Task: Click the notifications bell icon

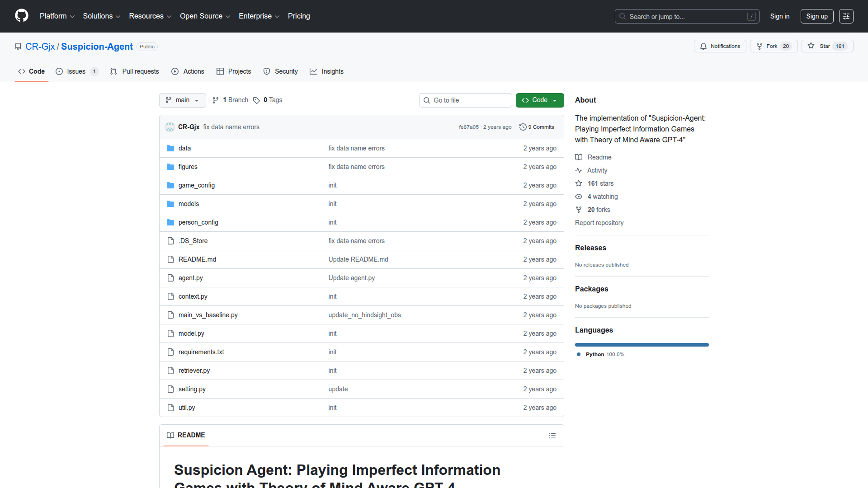Action: pos(703,46)
